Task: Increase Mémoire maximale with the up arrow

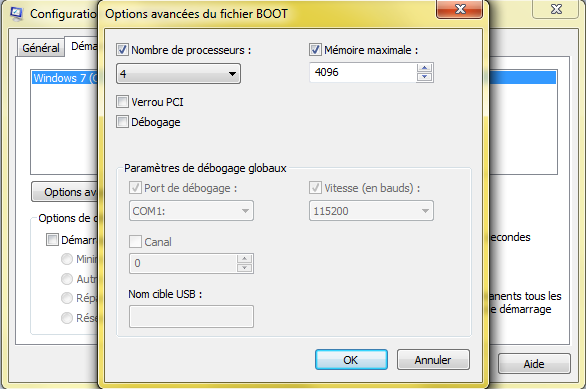Action: 424,68
